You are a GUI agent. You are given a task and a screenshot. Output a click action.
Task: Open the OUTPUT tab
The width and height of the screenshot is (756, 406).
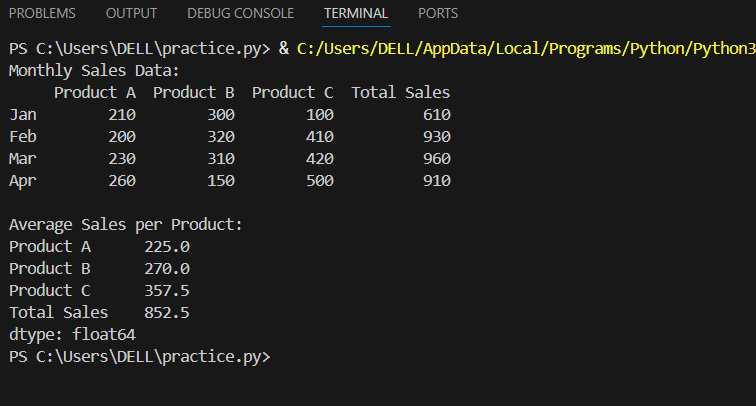(x=131, y=14)
